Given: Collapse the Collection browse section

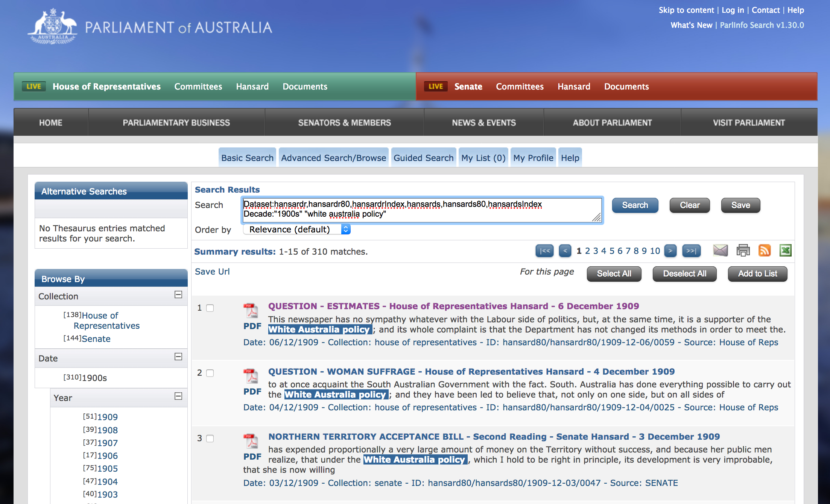Looking at the screenshot, I should click(178, 295).
